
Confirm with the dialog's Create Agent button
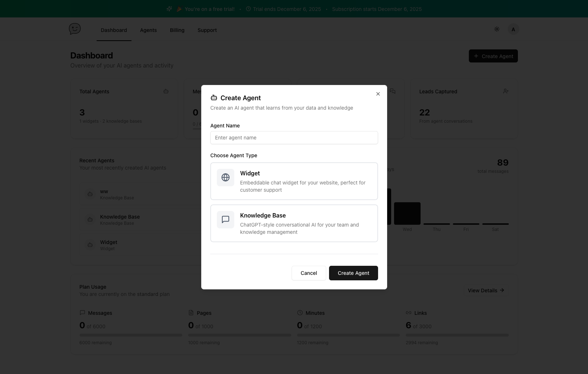pyautogui.click(x=353, y=273)
